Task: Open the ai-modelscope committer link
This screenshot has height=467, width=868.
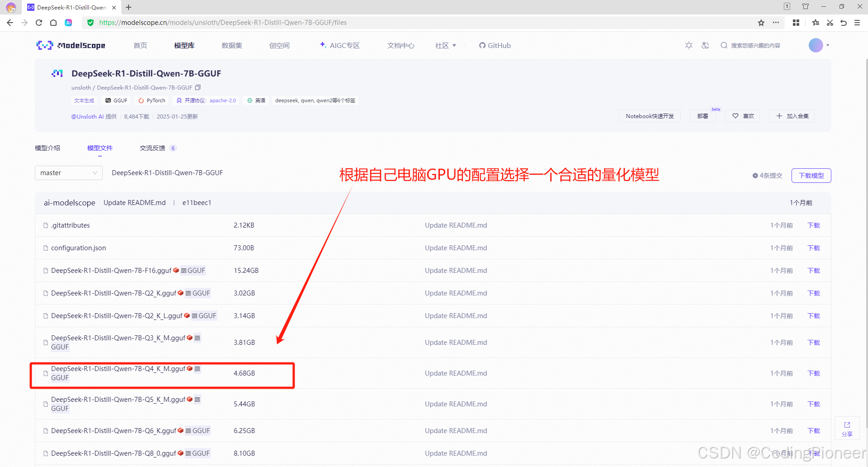Action: pyautogui.click(x=69, y=203)
